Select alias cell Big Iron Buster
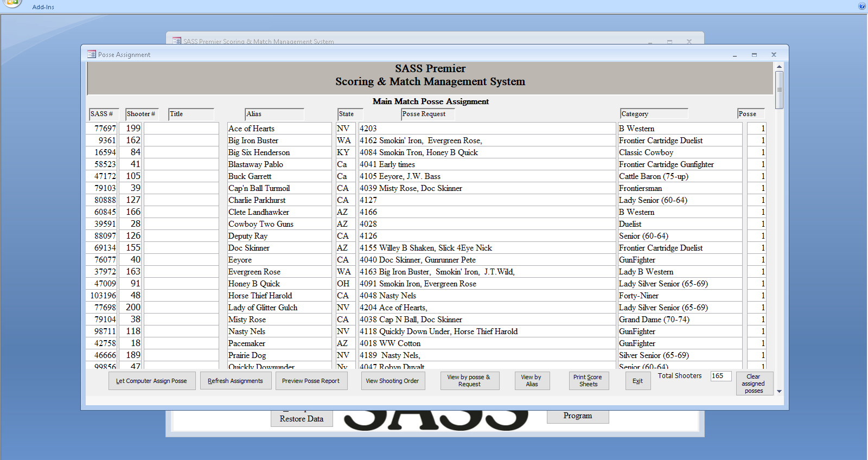The width and height of the screenshot is (868, 460). tap(279, 140)
